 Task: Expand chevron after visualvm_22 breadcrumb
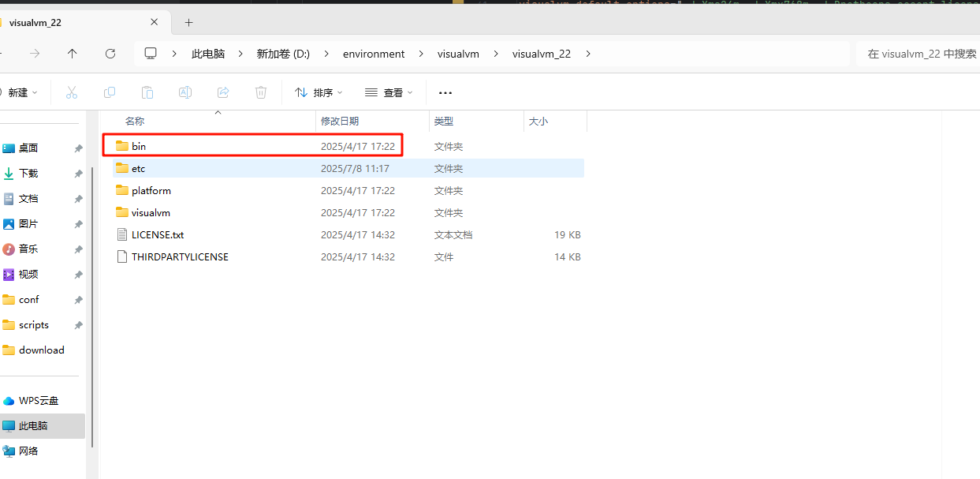(x=587, y=54)
